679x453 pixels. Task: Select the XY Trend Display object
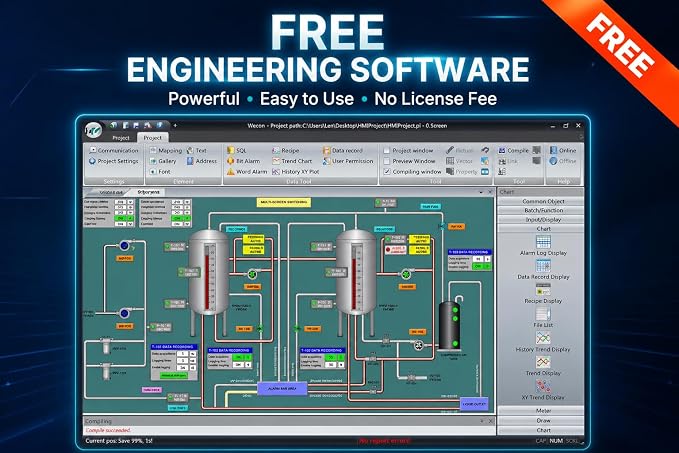point(543,390)
